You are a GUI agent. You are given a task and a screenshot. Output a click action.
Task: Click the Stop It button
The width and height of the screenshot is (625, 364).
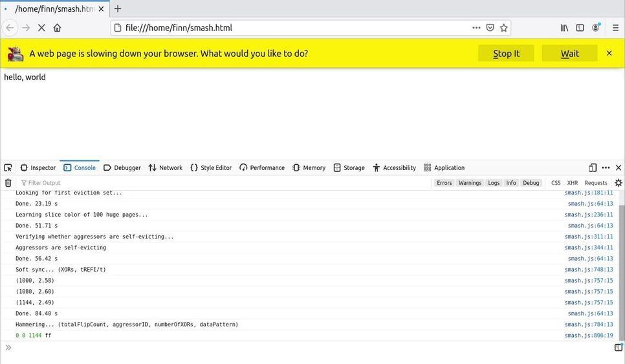coord(506,54)
